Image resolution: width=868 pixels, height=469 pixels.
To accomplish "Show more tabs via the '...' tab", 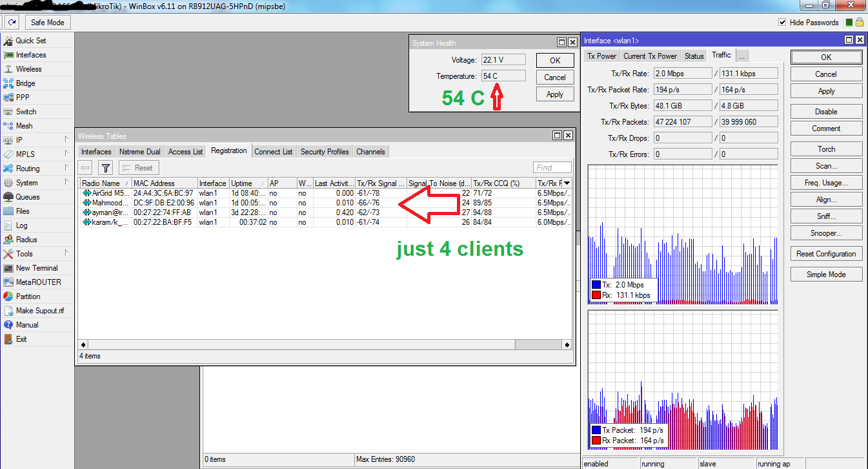I will coord(742,56).
